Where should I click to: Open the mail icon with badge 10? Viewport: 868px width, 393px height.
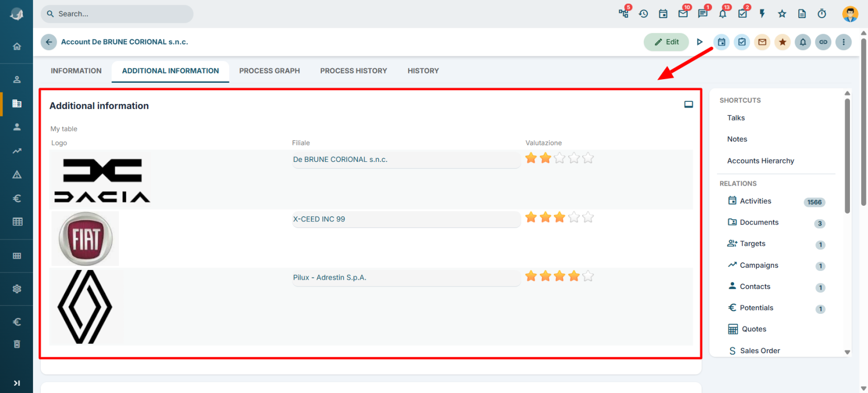[683, 13]
